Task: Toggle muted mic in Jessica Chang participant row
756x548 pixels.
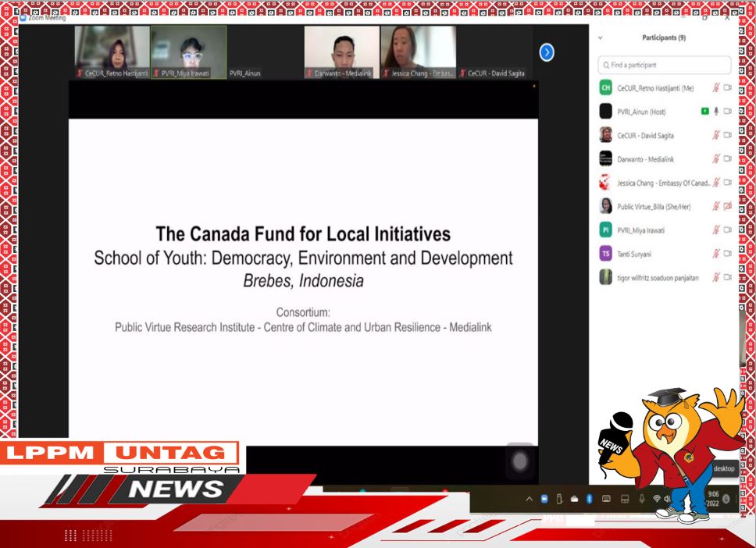Action: [716, 182]
